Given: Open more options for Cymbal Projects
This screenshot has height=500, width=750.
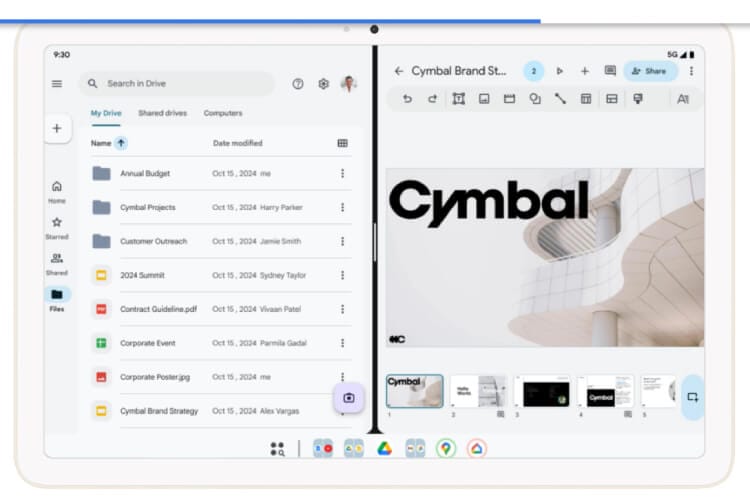Looking at the screenshot, I should (342, 207).
